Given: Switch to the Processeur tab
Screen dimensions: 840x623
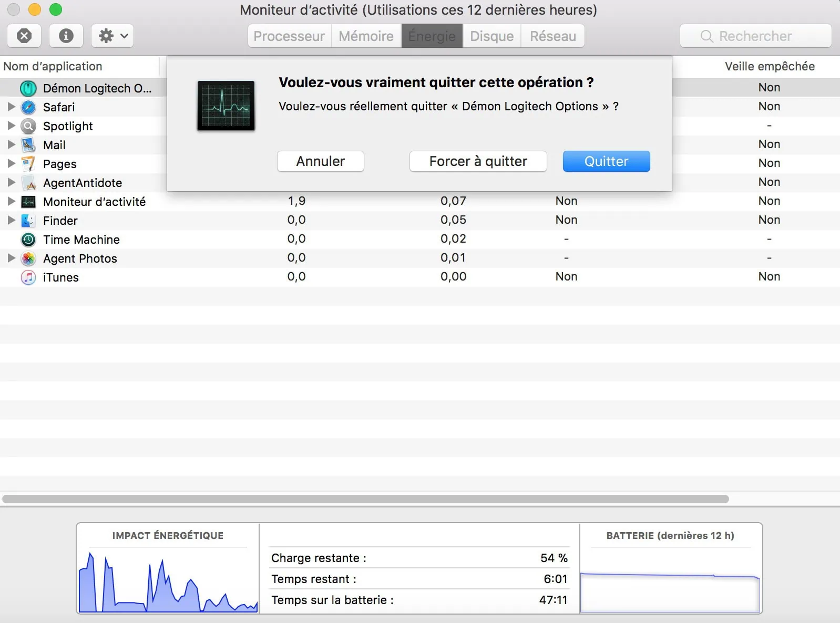Looking at the screenshot, I should 289,36.
